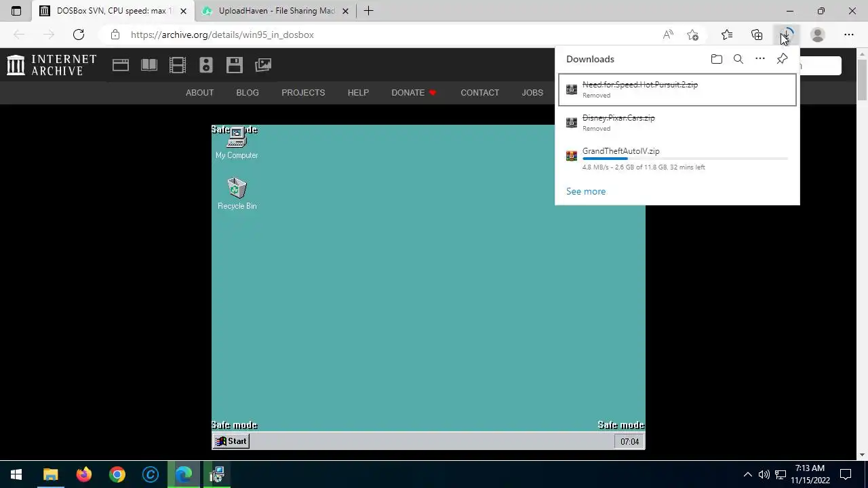
Task: Open HELP navigation item
Action: (358, 93)
